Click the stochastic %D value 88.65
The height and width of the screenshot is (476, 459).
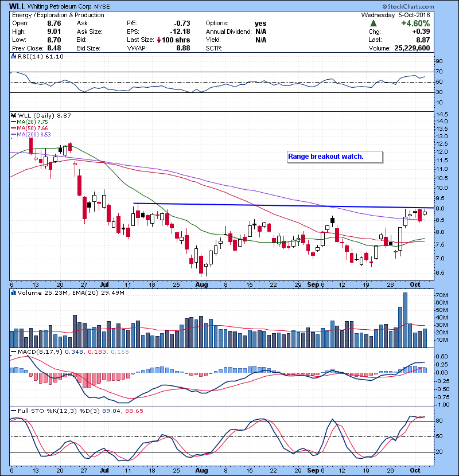coord(134,411)
